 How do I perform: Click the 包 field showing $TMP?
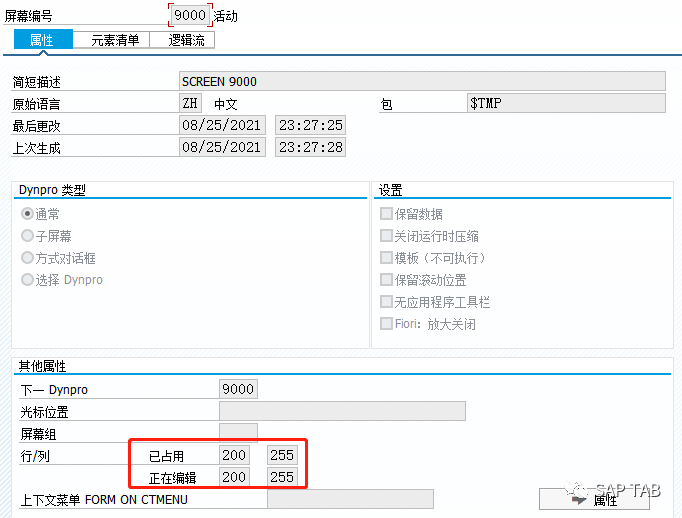point(566,103)
